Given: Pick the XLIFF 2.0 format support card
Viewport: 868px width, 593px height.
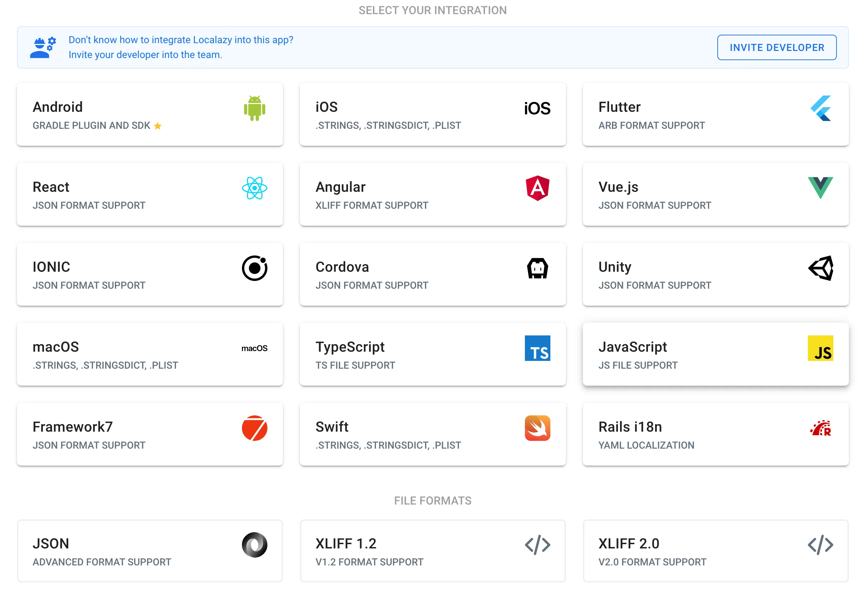Looking at the screenshot, I should click(x=715, y=551).
